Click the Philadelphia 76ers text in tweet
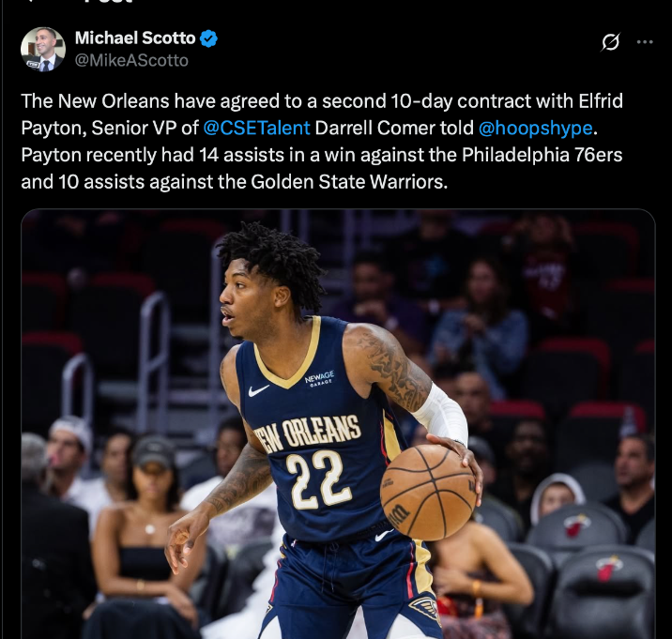Viewport: 672px width, 639px height. [x=542, y=155]
